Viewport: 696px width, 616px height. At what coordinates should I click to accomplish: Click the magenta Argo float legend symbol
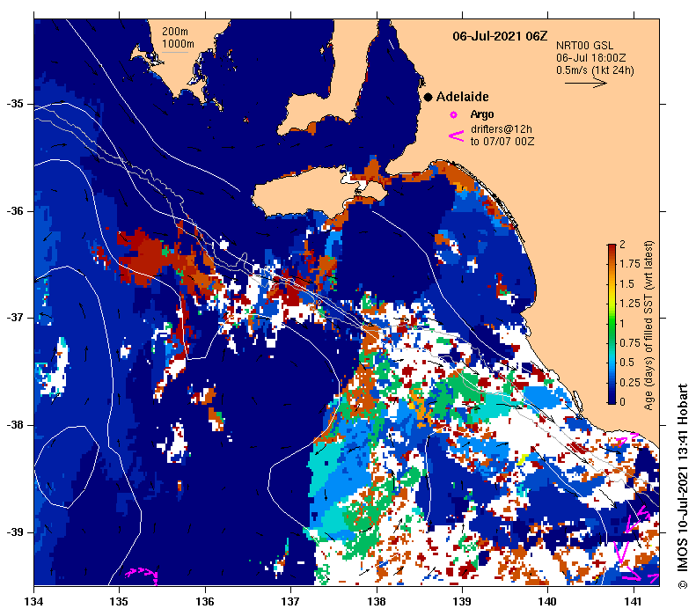click(x=453, y=115)
